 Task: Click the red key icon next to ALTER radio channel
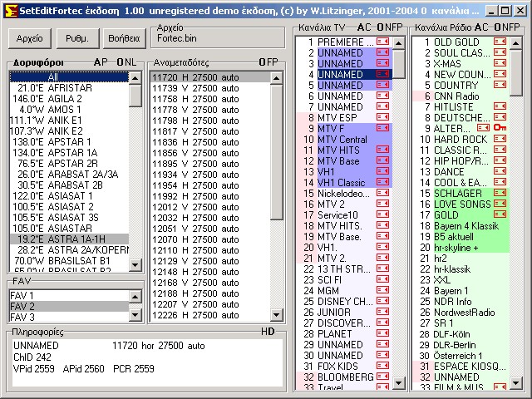click(500, 128)
